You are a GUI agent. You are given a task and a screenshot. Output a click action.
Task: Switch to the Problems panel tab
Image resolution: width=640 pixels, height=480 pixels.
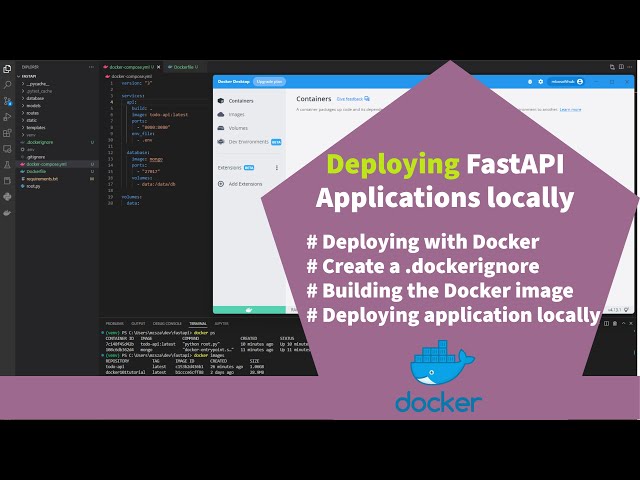point(114,324)
